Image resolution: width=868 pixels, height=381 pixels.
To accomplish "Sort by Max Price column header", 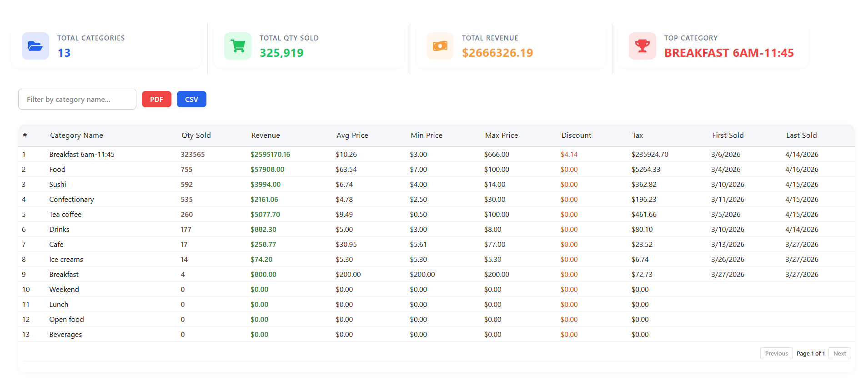I will [502, 135].
